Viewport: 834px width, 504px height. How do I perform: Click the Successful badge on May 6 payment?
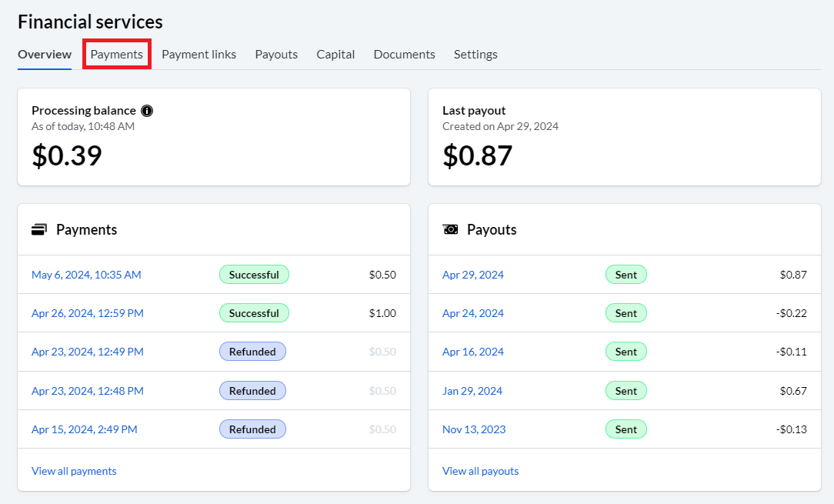point(254,275)
